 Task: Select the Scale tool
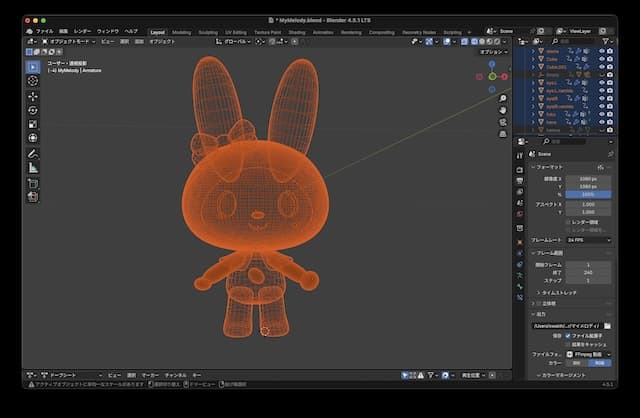pyautogui.click(x=32, y=124)
